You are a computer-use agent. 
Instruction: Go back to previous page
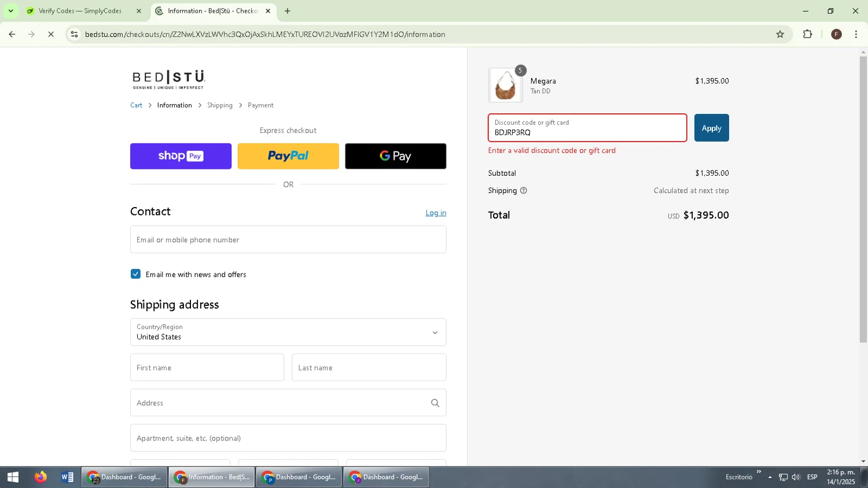12,34
